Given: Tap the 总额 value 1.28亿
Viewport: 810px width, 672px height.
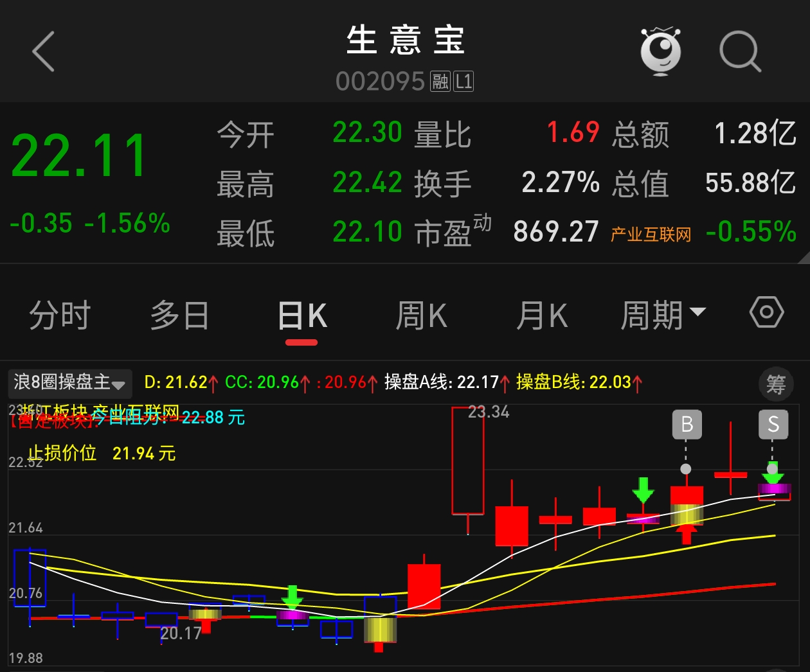Looking at the screenshot, I should 755,134.
